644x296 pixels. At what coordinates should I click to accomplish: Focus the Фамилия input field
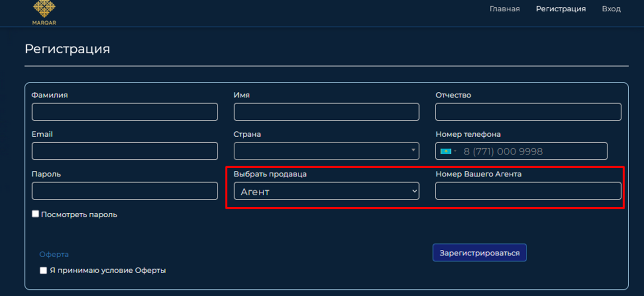coord(125,112)
